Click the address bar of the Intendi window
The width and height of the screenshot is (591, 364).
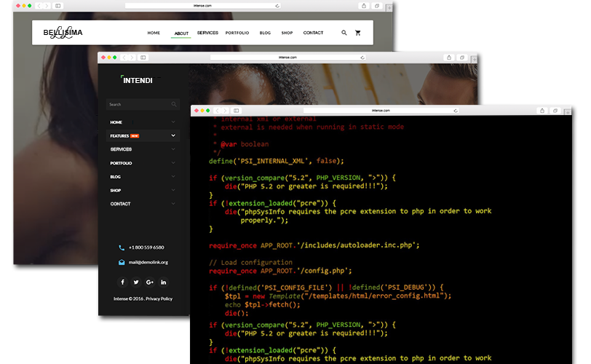coord(288,58)
